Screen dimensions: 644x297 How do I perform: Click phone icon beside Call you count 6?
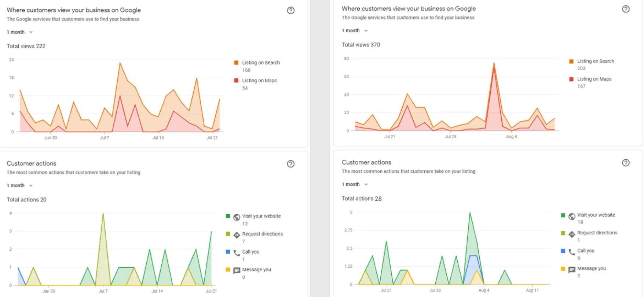(x=572, y=252)
